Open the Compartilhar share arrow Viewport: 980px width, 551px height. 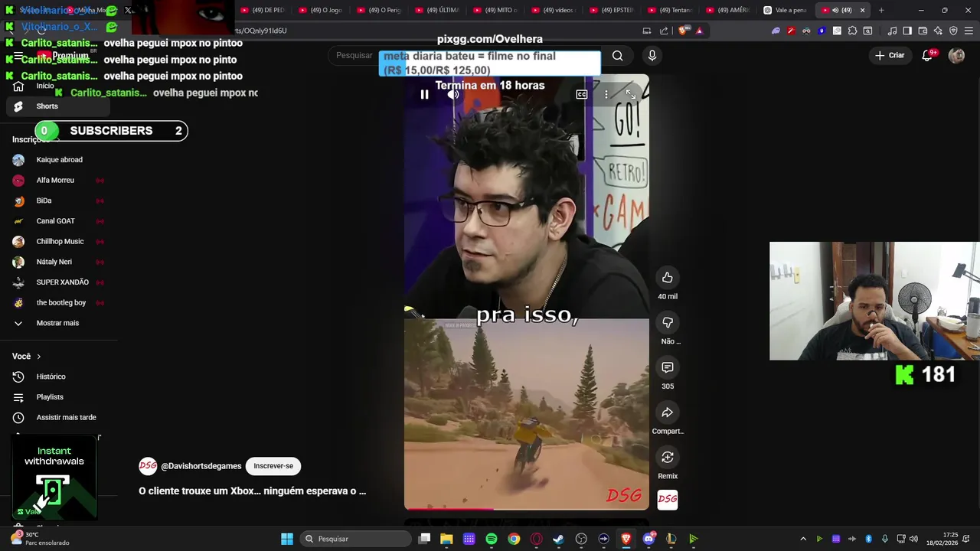(x=668, y=413)
